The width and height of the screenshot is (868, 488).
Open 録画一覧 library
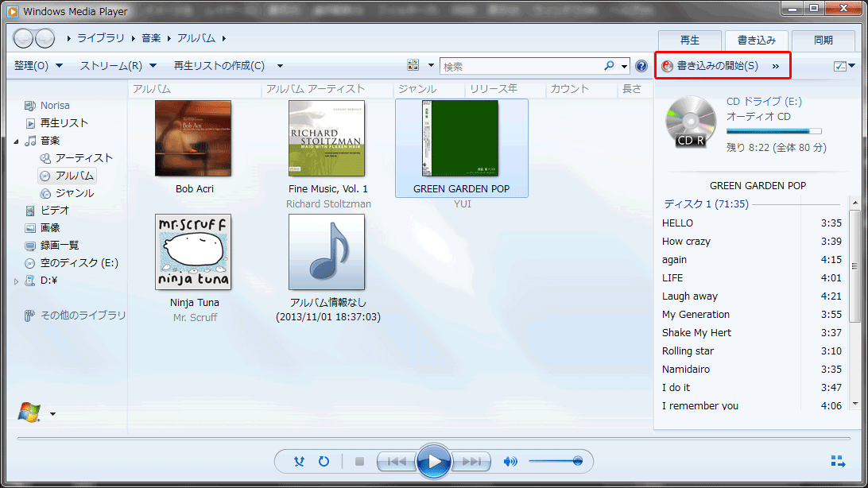[x=60, y=245]
